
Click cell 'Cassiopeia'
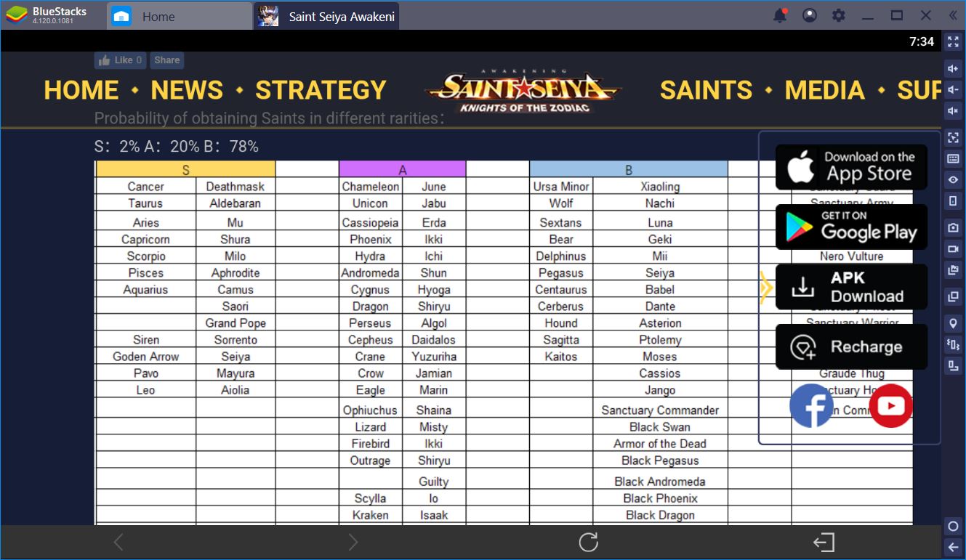tap(370, 223)
